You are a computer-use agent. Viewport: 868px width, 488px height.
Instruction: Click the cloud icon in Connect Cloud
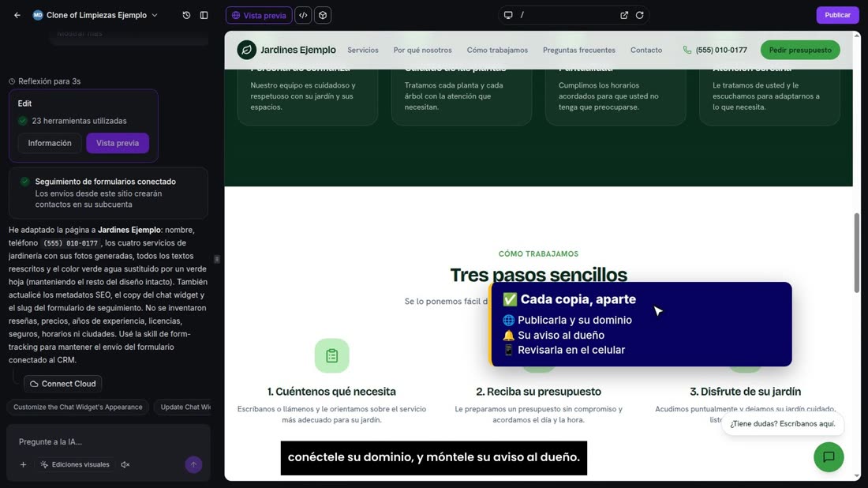coord(34,384)
